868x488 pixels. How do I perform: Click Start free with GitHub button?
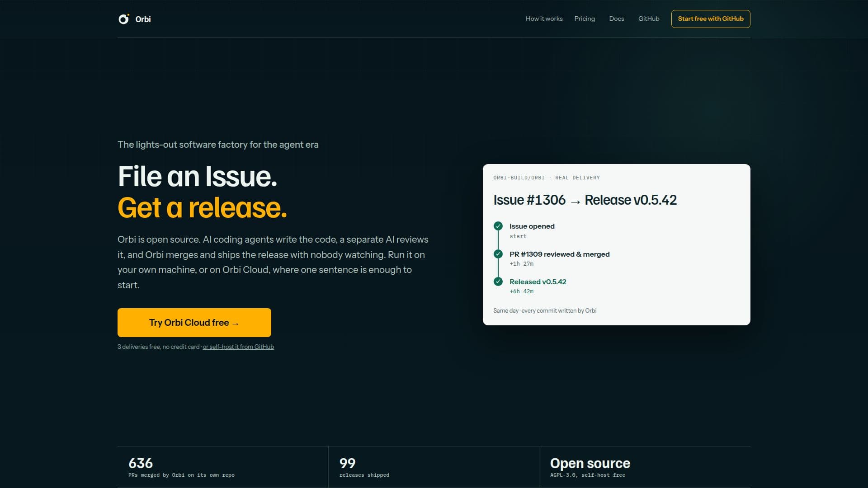pos(711,19)
